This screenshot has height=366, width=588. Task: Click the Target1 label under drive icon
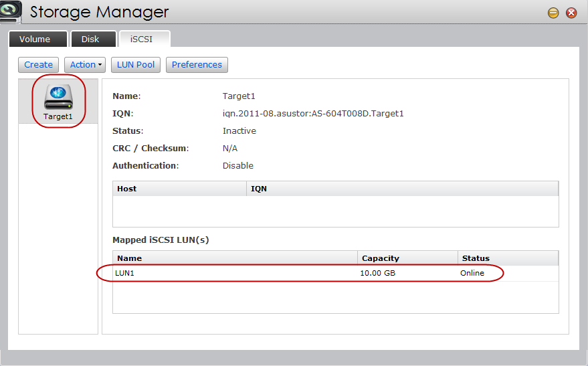(x=58, y=116)
